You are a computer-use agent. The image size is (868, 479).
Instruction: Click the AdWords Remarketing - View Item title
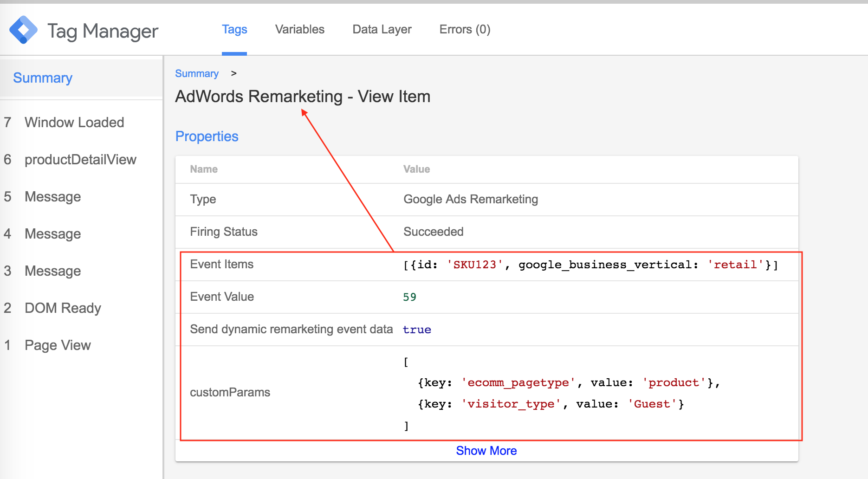(x=303, y=97)
